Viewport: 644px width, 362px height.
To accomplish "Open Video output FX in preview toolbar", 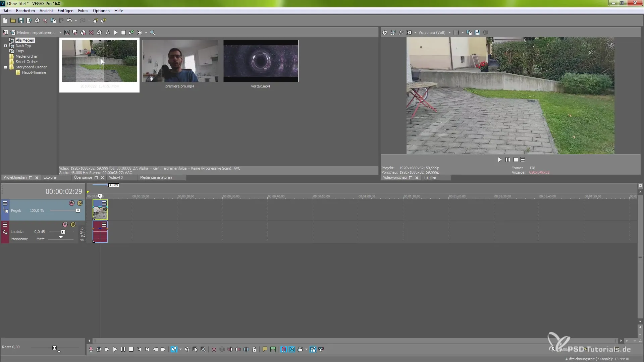I will pyautogui.click(x=401, y=33).
